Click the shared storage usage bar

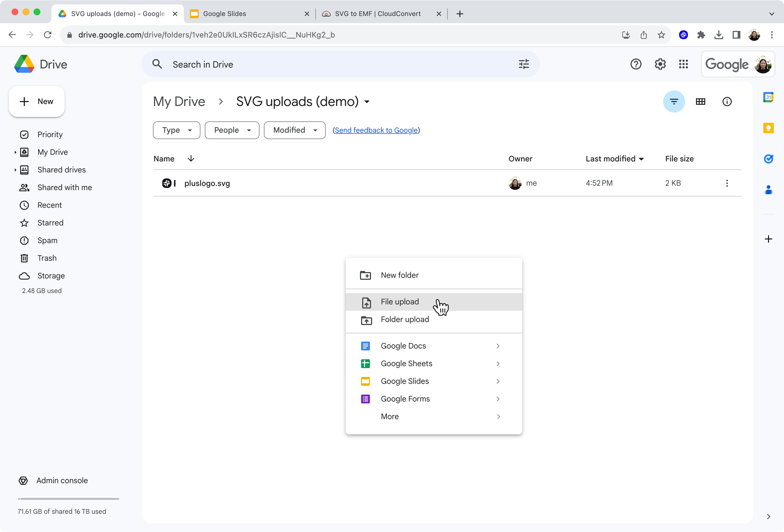pyautogui.click(x=69, y=499)
